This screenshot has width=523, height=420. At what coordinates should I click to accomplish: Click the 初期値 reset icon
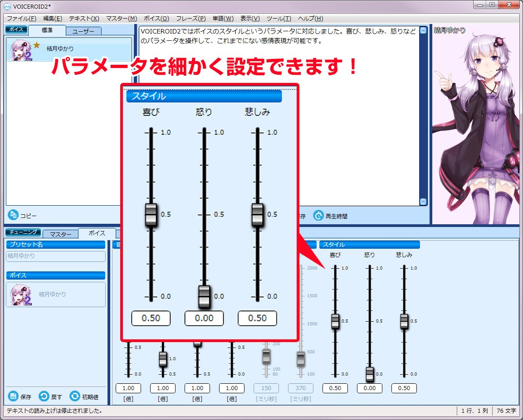click(75, 396)
